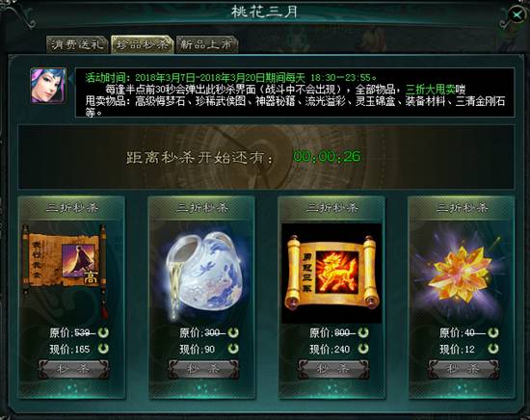This screenshot has width=530, height=420.
Task: Click the 三折大甩卖 green highlighted text
Action: coord(431,90)
